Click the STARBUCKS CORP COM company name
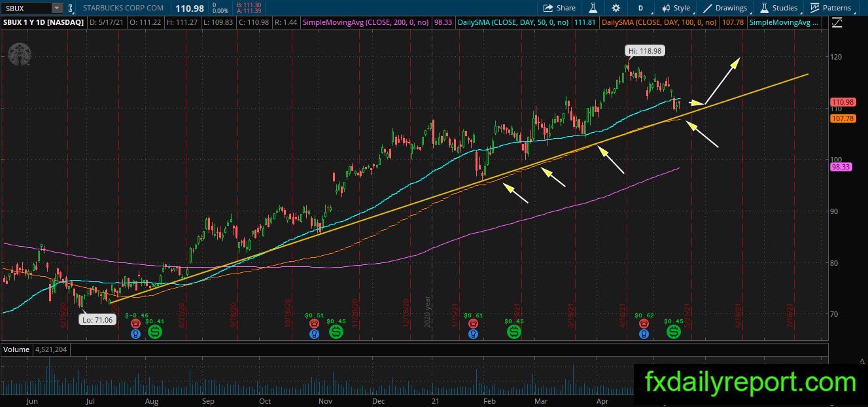The image size is (868, 407). coord(123,8)
